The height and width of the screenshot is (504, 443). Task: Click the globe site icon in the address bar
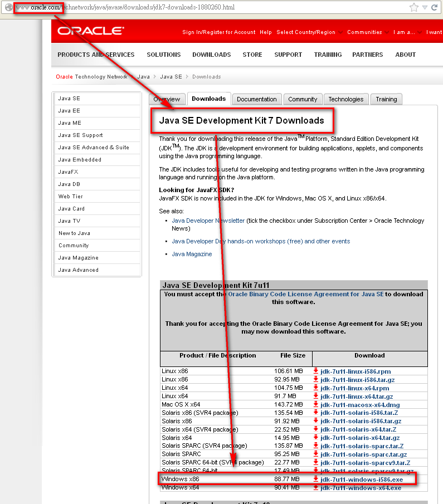coord(9,7)
